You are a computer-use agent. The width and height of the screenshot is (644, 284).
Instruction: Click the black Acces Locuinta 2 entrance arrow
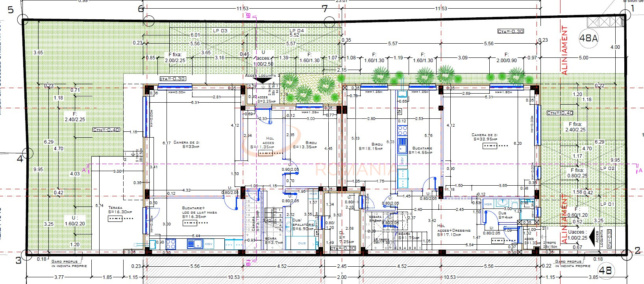click(x=261, y=80)
